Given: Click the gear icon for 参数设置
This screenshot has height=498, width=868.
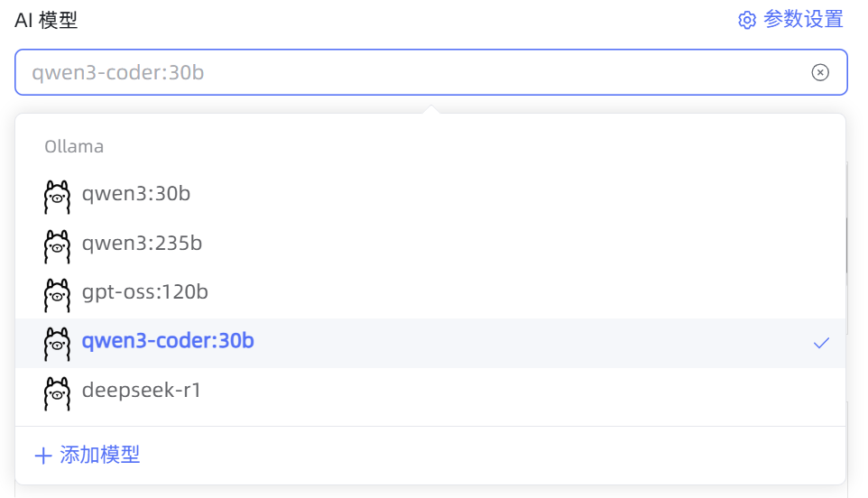Looking at the screenshot, I should pos(747,20).
